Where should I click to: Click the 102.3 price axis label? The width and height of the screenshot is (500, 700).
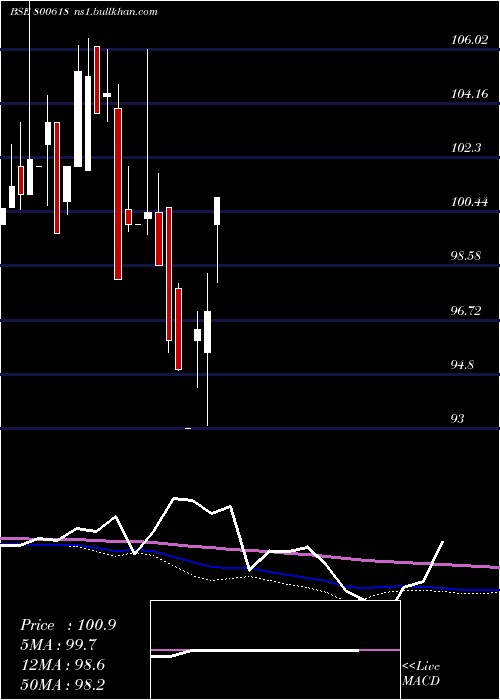tap(467, 148)
